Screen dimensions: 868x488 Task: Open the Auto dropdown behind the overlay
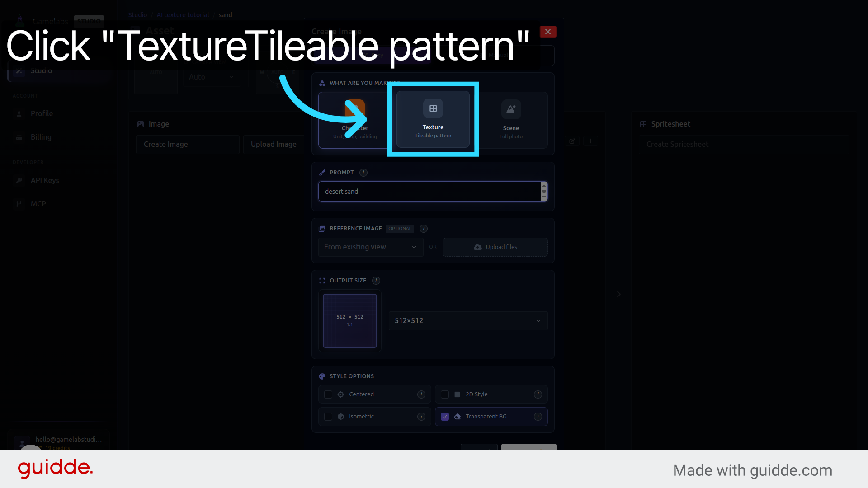click(x=212, y=77)
